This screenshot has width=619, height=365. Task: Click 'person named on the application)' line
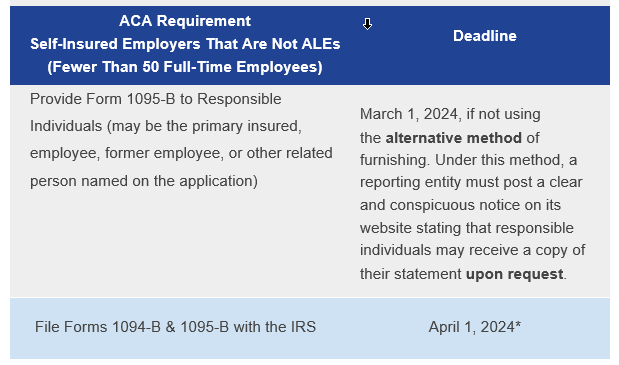pos(144,181)
